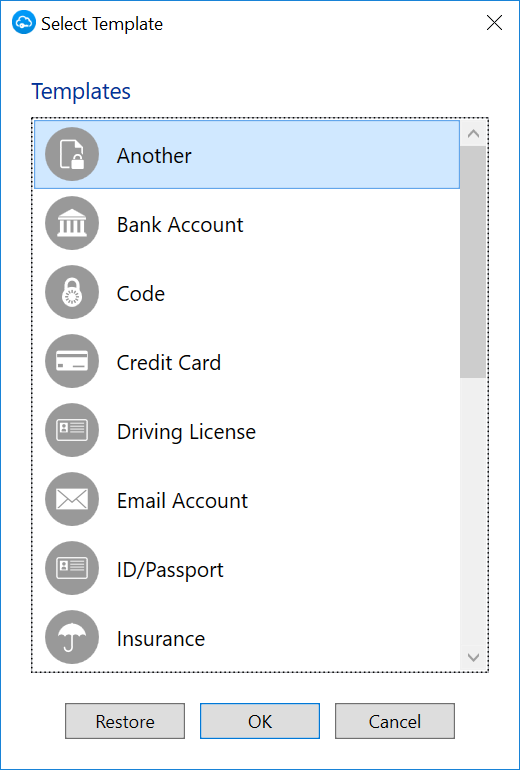Screen dimensions: 520x770
Task: Click the Email Account envelope icon
Action: pyautogui.click(x=72, y=499)
